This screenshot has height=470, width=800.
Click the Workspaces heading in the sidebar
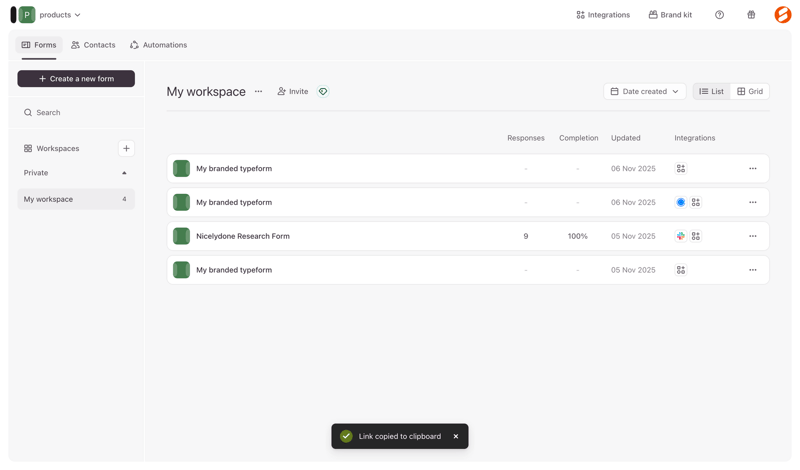point(52,149)
